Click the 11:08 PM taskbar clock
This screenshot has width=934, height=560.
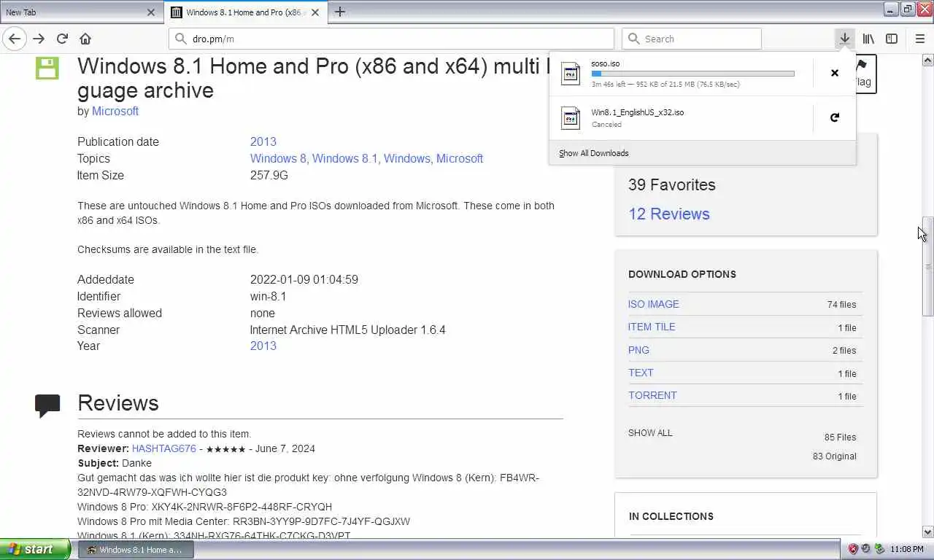pyautogui.click(x=907, y=549)
